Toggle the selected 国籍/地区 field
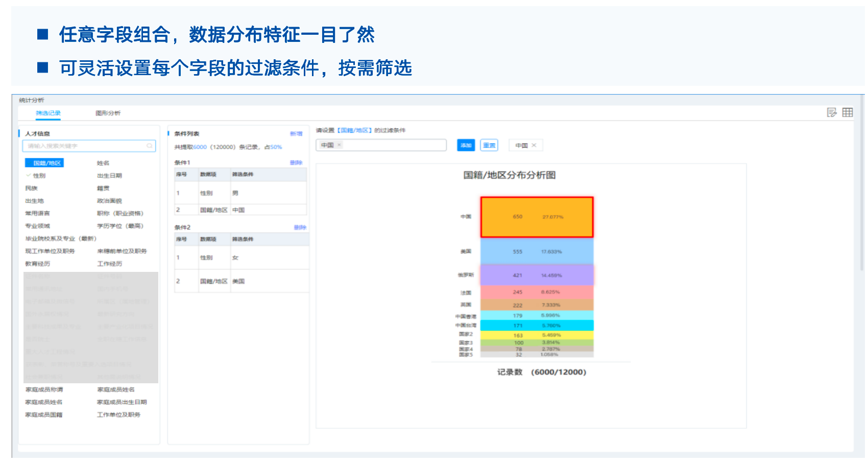Viewport: 868px width, 464px height. [x=44, y=163]
